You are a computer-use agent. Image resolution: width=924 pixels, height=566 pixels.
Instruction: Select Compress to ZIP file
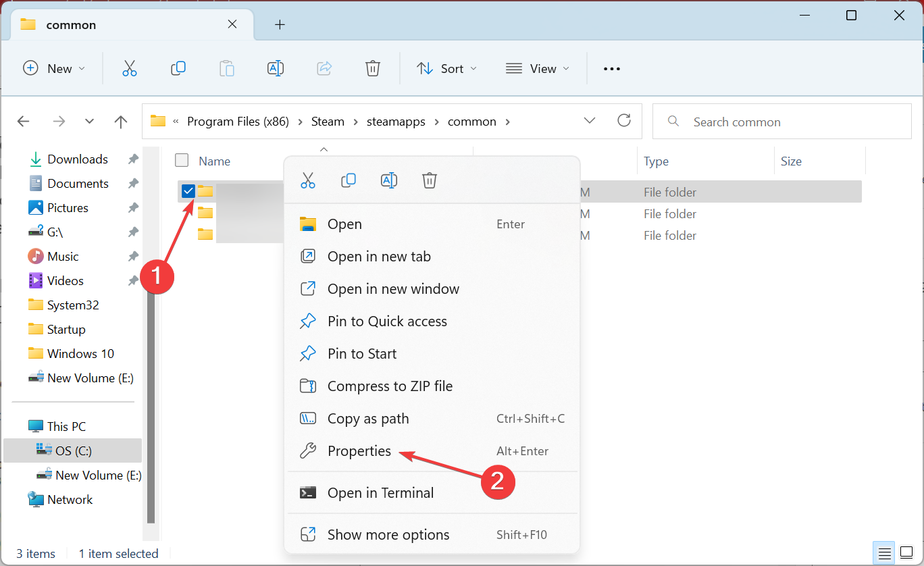click(432, 386)
